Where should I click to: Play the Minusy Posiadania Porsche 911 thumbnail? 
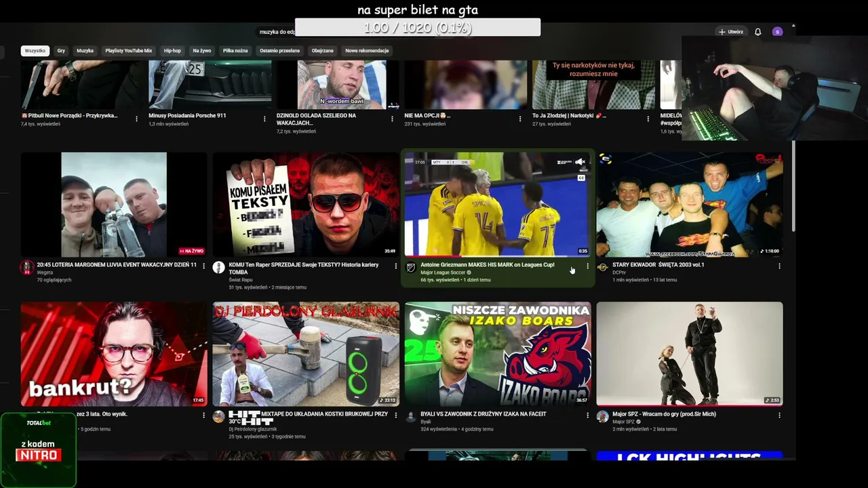[x=210, y=85]
